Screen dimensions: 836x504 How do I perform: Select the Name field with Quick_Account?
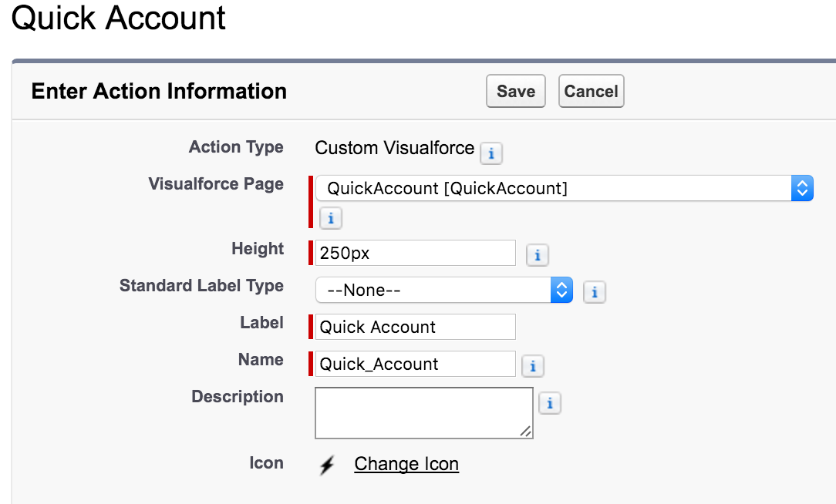click(415, 364)
